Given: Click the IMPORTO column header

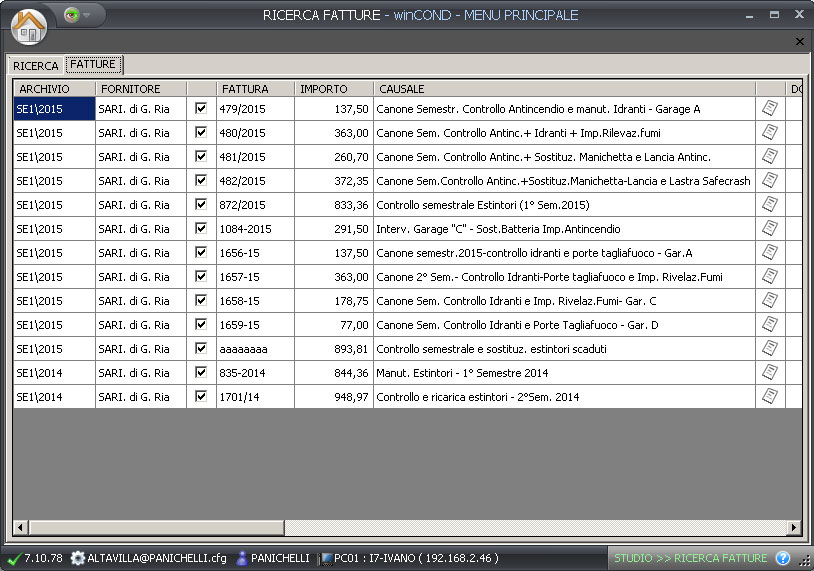Looking at the screenshot, I should tap(334, 89).
